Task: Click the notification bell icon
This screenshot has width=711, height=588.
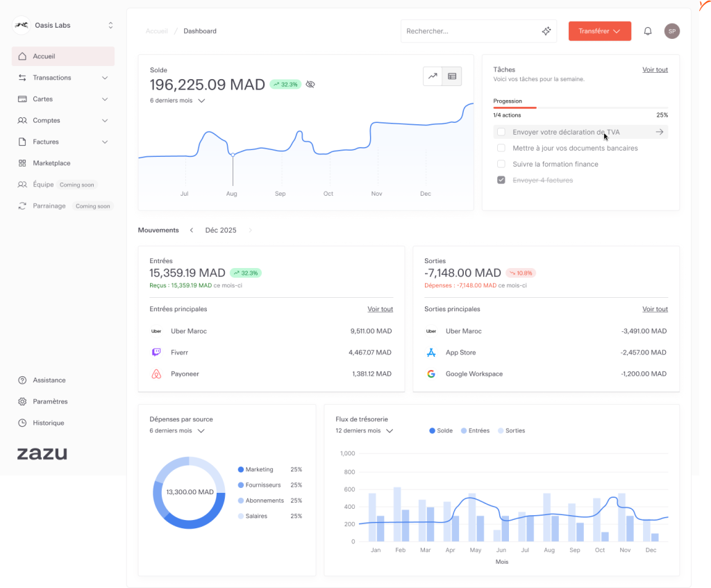Action: [648, 31]
